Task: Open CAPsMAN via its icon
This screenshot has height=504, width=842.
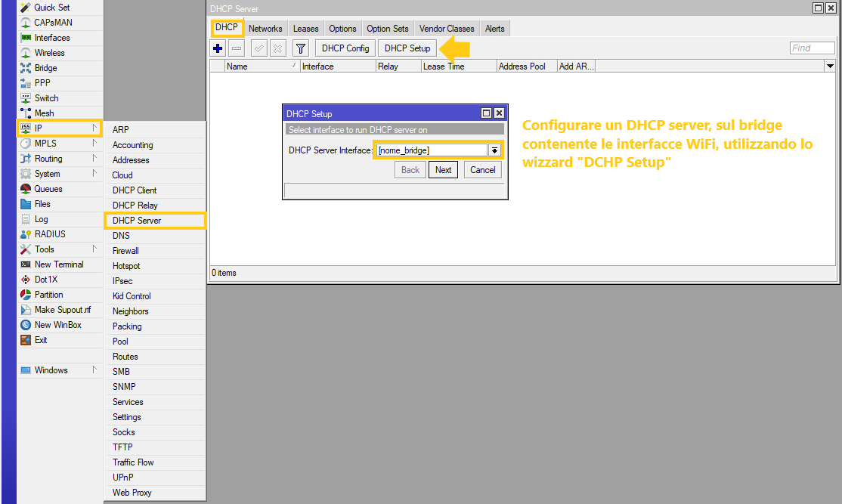Action: point(25,23)
